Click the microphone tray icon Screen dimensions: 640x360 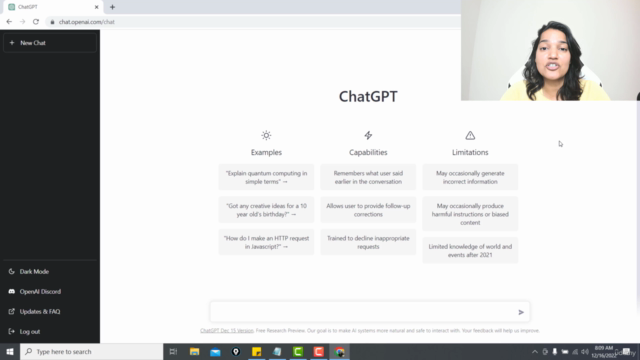(x=555, y=352)
